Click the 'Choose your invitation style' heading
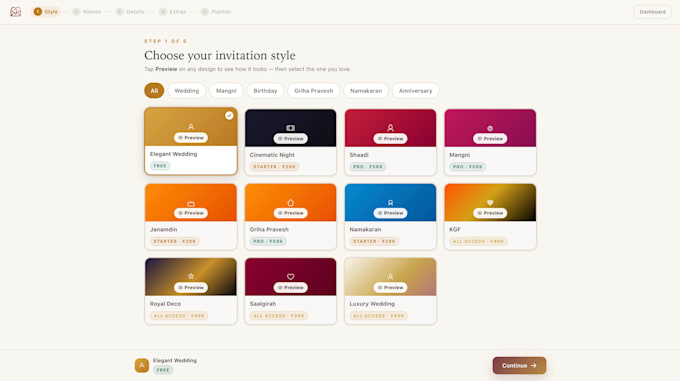This screenshot has height=381, width=680. click(220, 55)
